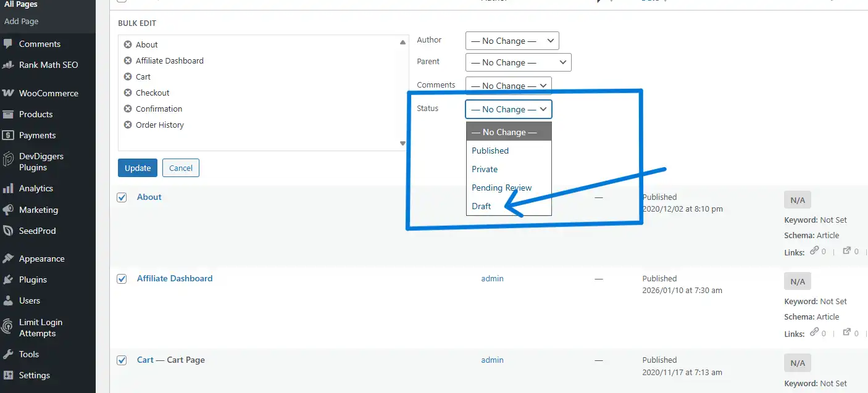Click internal links icon in Affiliate Dashboard row
868x393 pixels.
point(814,332)
